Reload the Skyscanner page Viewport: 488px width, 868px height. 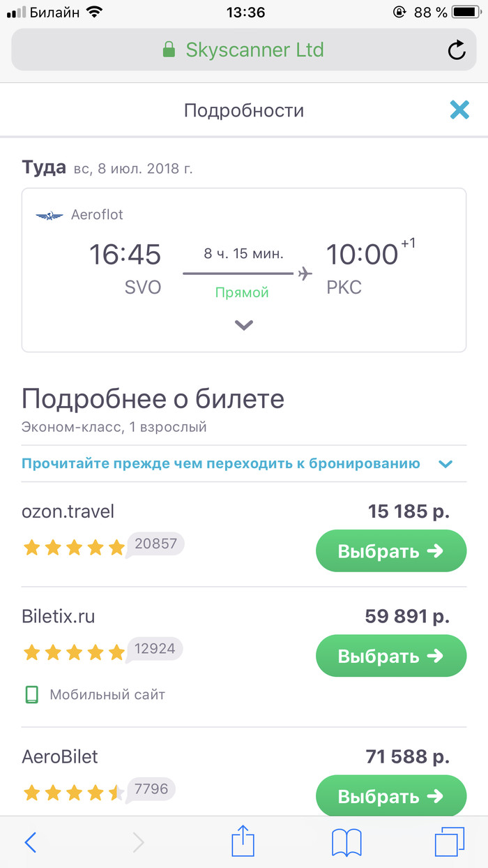coord(456,50)
